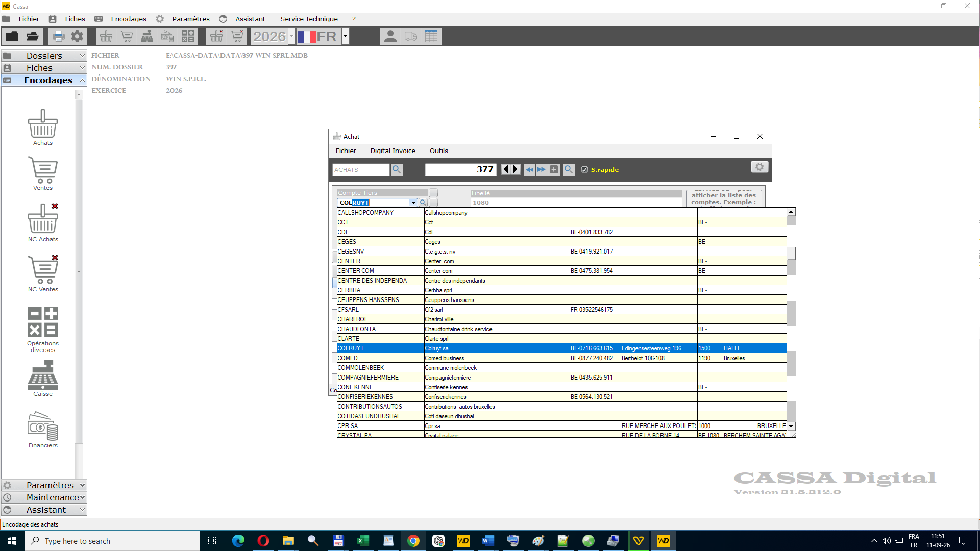This screenshot has width=980, height=551.
Task: Go to previous record with left arrow
Action: click(505, 169)
